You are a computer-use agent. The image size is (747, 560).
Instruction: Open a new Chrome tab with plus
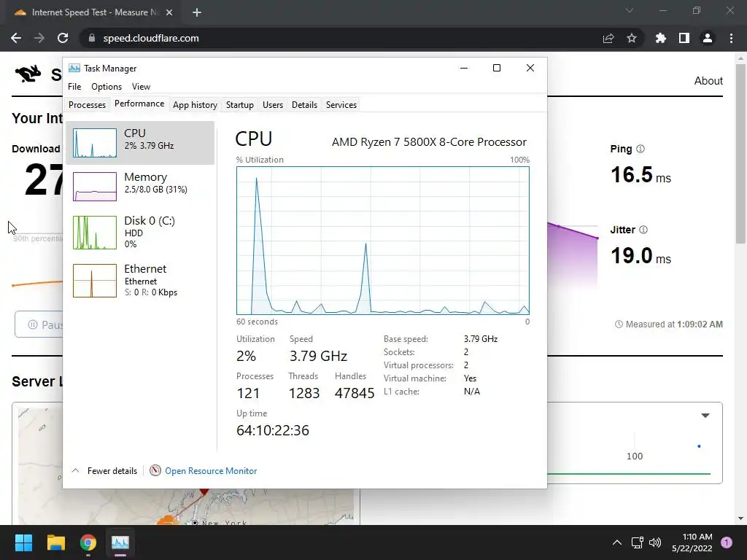coord(197,12)
